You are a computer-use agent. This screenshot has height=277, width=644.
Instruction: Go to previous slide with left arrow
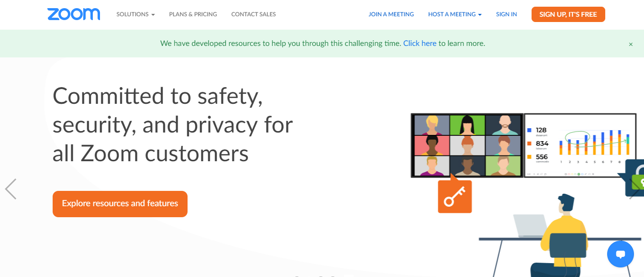11,189
